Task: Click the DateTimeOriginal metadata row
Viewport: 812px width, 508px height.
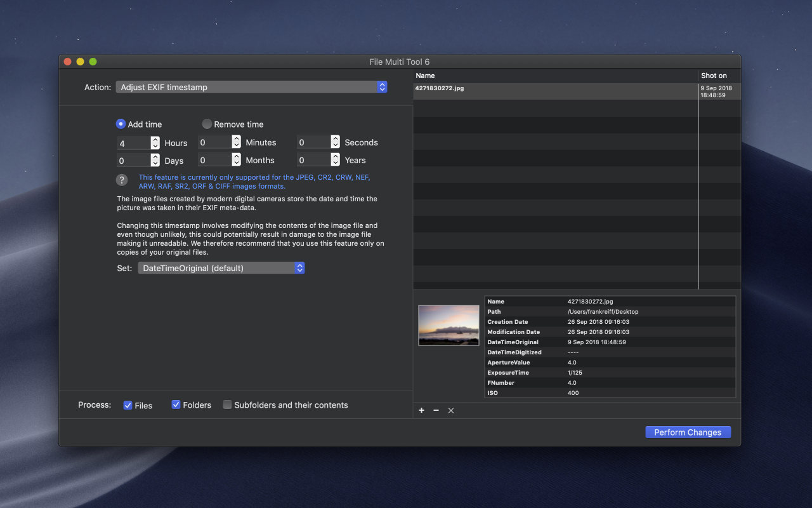Action: [x=610, y=342]
